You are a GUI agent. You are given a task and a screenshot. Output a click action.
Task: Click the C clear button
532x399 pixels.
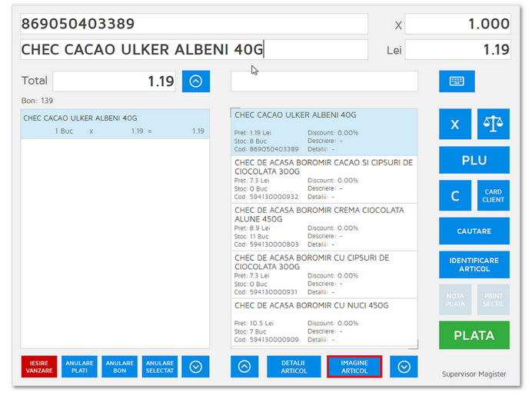[455, 196]
